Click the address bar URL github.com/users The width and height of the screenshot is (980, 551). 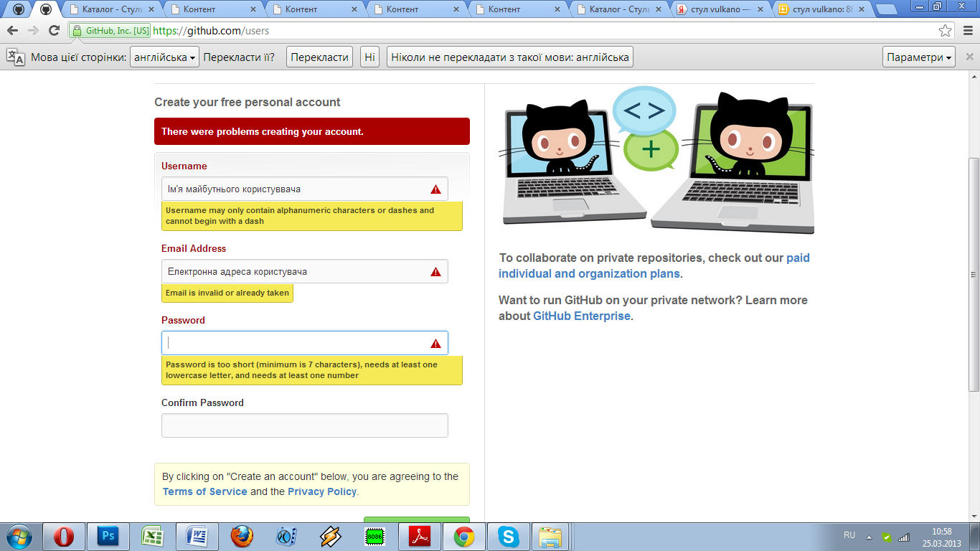pyautogui.click(x=211, y=31)
